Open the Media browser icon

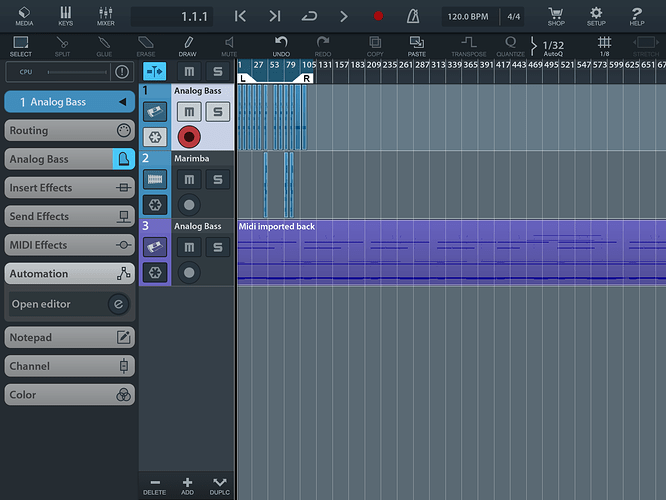[24, 16]
